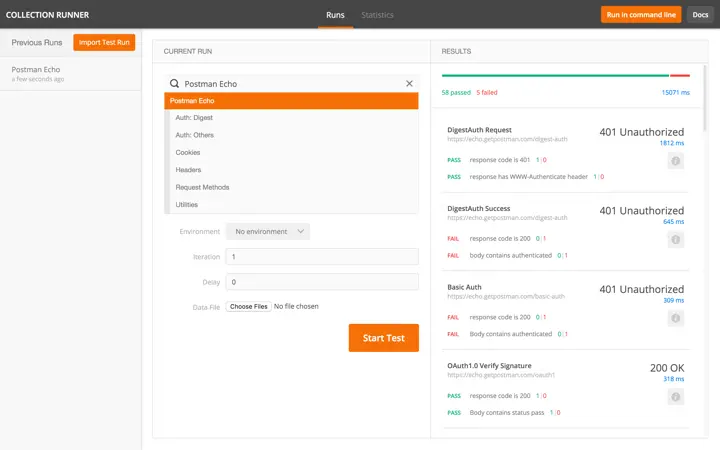Viewport: 720px width, 450px height.
Task: Switch to the Runs tab
Action: pos(335,15)
